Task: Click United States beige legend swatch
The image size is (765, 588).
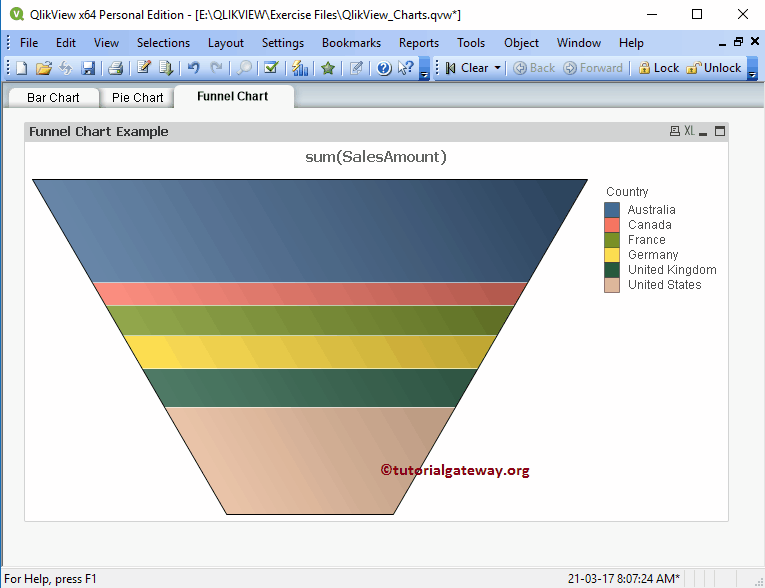Action: click(x=612, y=285)
